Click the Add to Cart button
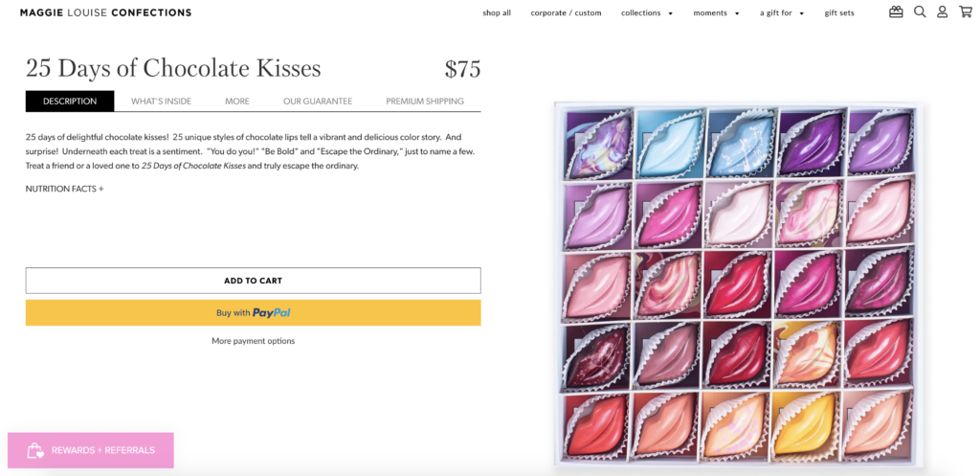980x476 pixels. (253, 281)
